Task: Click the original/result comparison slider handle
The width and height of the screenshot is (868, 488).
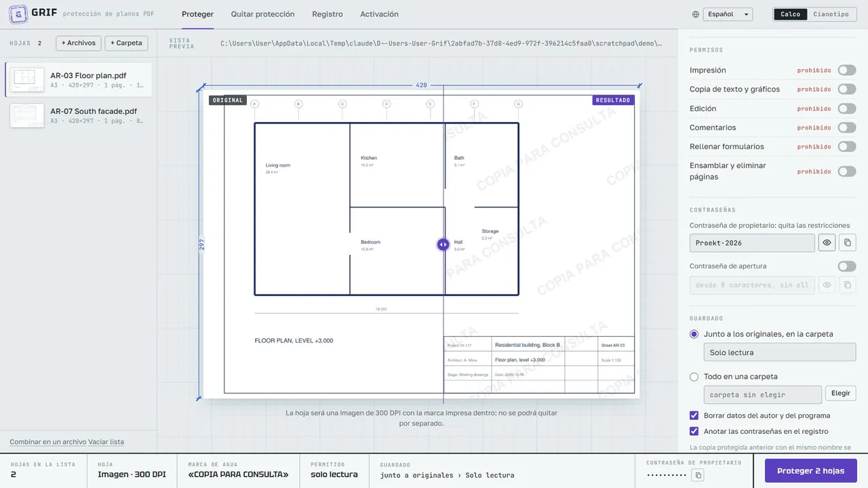Action: click(443, 245)
